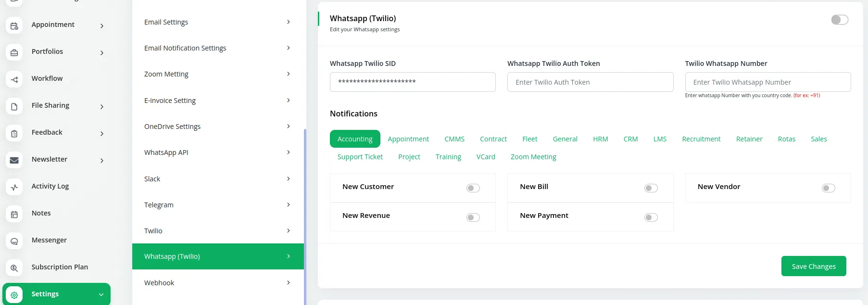Click the File Sharing document icon

tap(14, 106)
